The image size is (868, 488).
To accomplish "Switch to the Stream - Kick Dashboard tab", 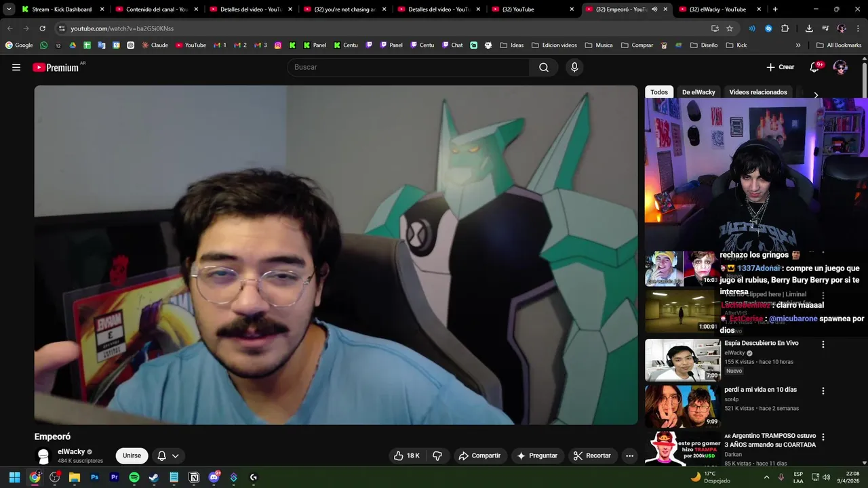I will pyautogui.click(x=62, y=9).
